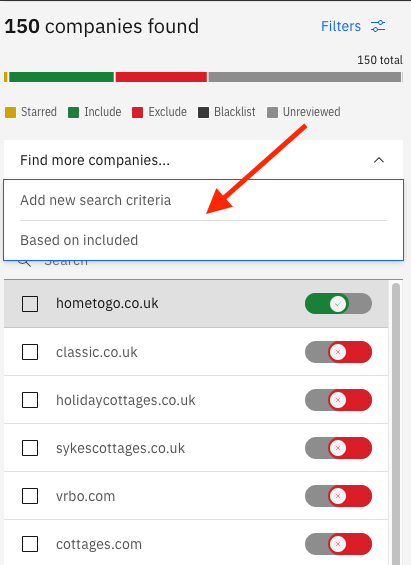
Task: Open the Filters sliders icon
Action: tap(378, 26)
